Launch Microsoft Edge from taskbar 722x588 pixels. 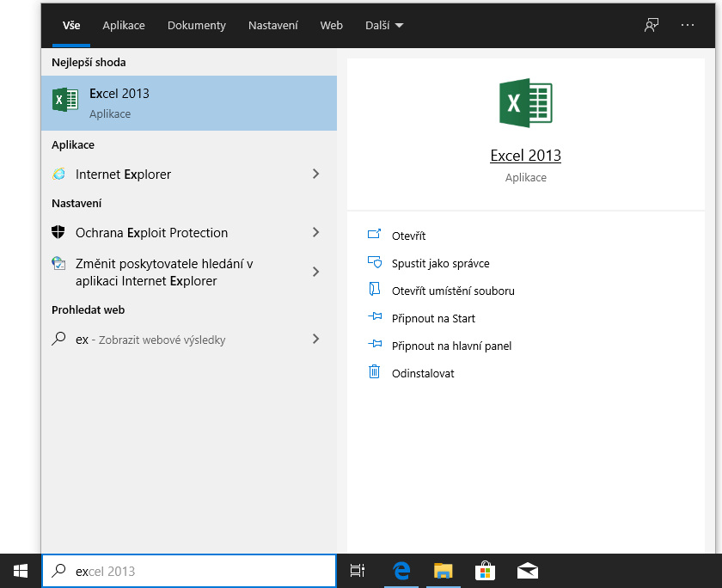[401, 571]
